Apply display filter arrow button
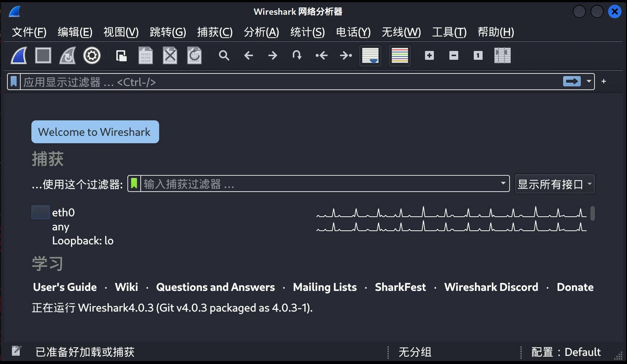627x364 pixels. coord(572,81)
